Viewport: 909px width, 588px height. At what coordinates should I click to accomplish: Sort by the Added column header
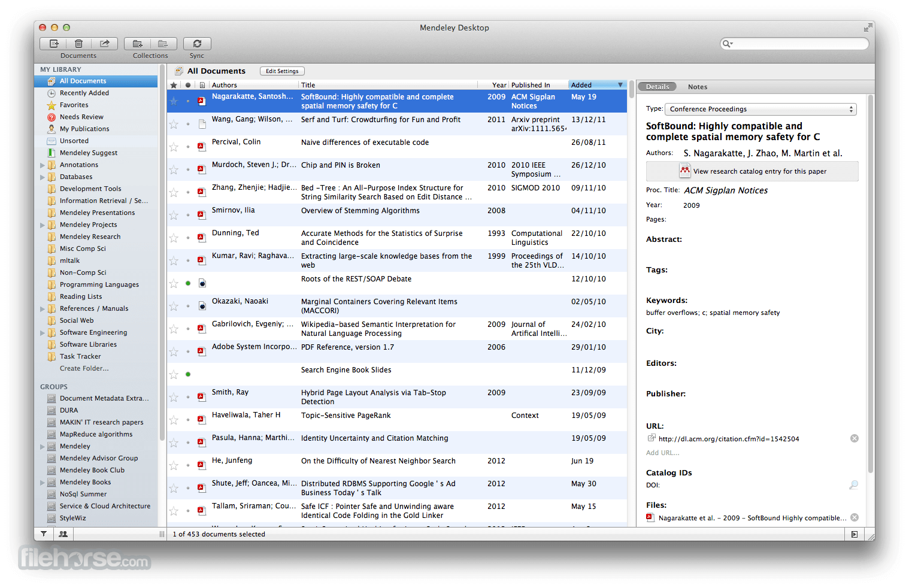pos(597,85)
